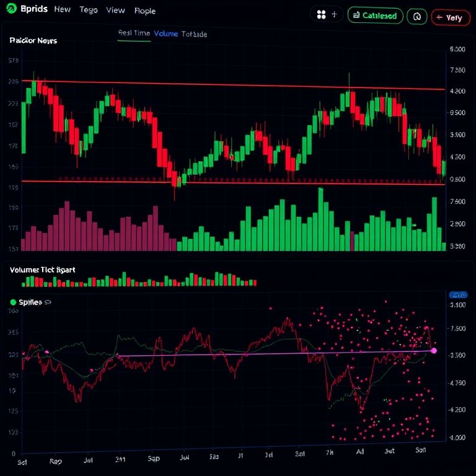Switch to the Real Time tab
This screenshot has height=476, width=476.
pos(133,34)
